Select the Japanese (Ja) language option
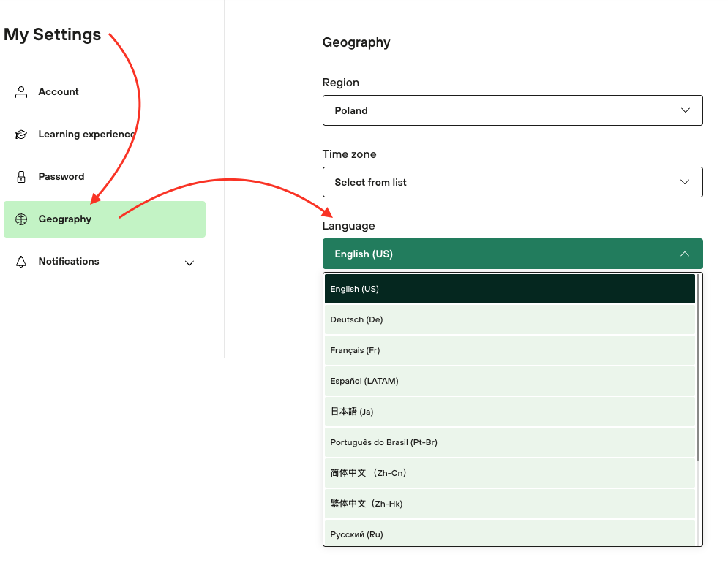Image resolution: width=728 pixels, height=579 pixels. pyautogui.click(x=509, y=412)
